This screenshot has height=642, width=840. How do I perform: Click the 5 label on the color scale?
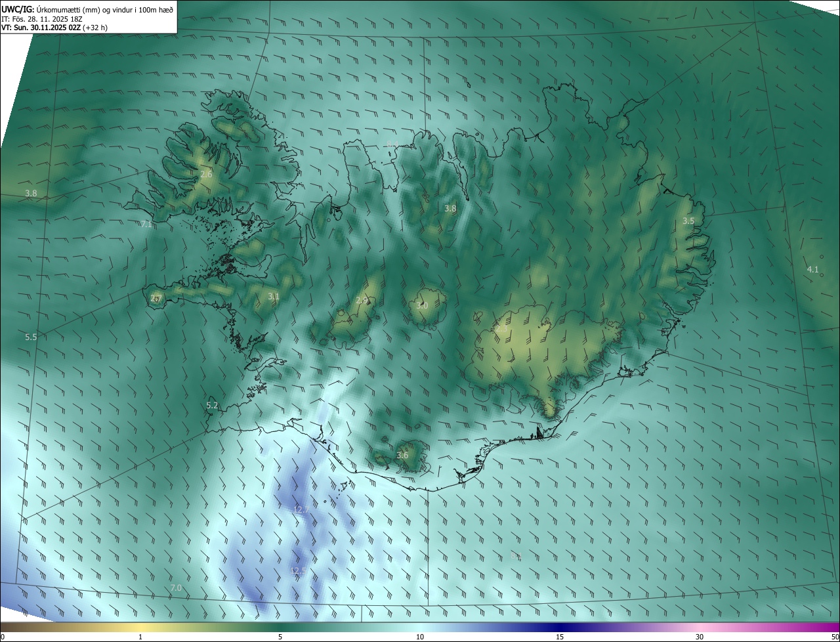tap(280, 637)
